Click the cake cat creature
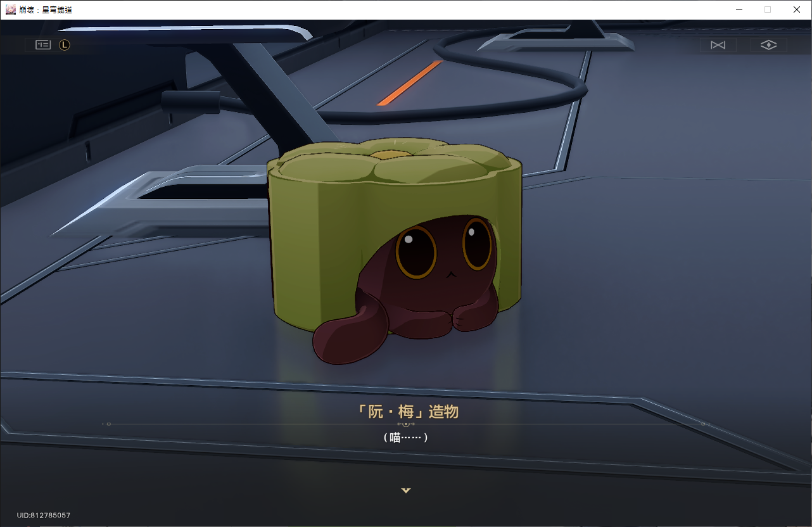This screenshot has width=812, height=527. coord(396,250)
